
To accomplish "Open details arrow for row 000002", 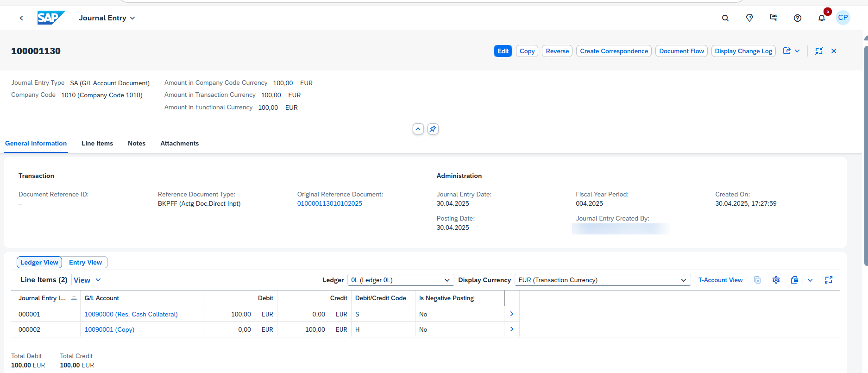I will pyautogui.click(x=512, y=329).
